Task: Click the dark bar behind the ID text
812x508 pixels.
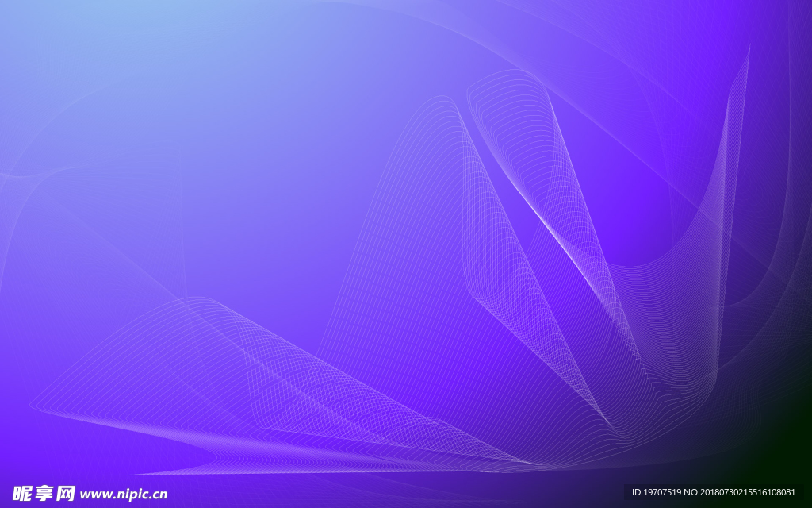Action: tap(714, 492)
